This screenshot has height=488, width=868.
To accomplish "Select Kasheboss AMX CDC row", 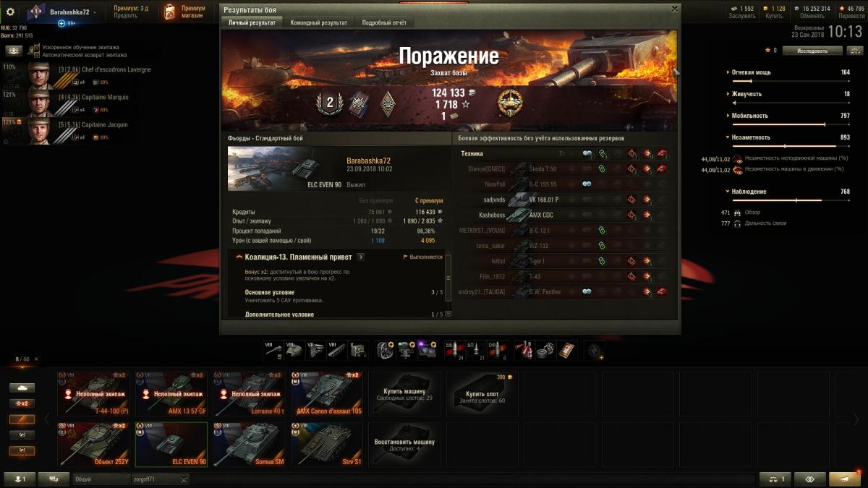I will point(564,215).
